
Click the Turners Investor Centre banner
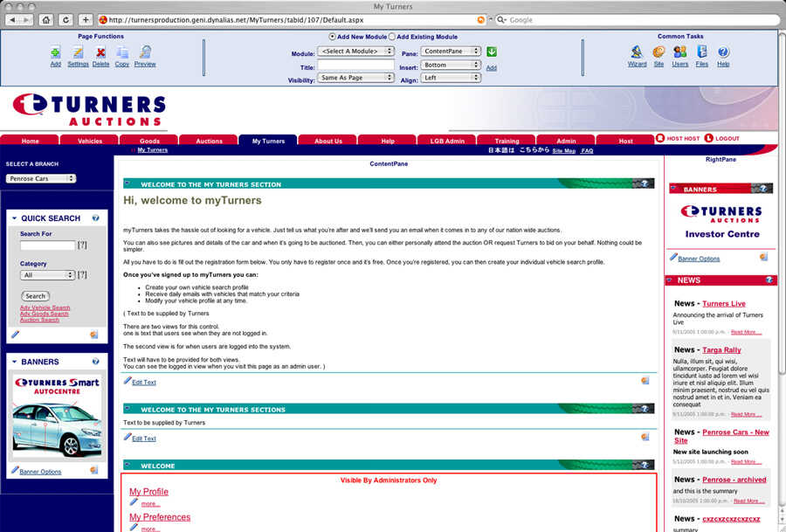pyautogui.click(x=722, y=221)
